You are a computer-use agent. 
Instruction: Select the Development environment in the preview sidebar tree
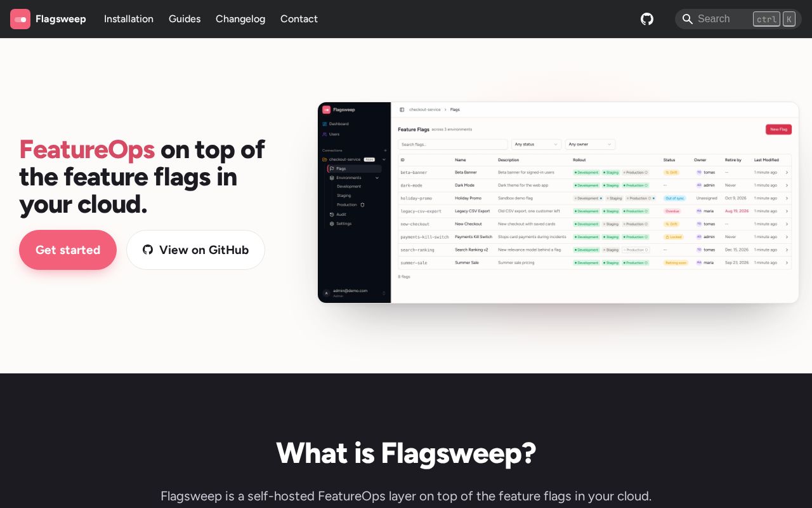[x=349, y=187]
